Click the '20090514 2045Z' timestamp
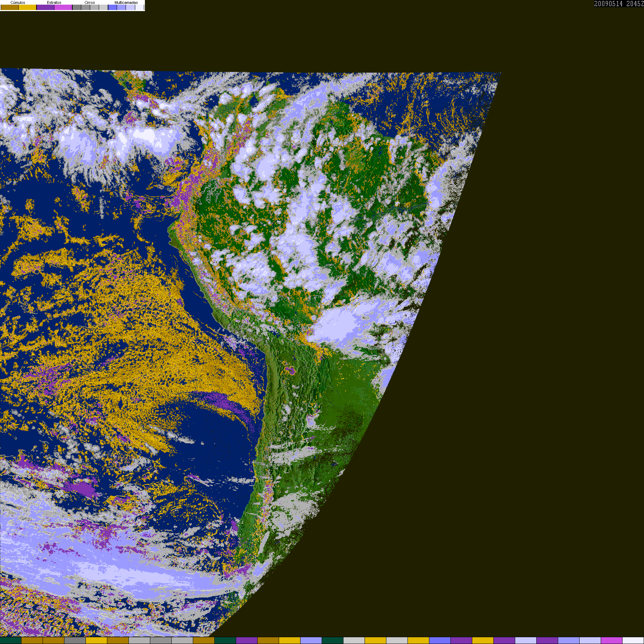 619,4
